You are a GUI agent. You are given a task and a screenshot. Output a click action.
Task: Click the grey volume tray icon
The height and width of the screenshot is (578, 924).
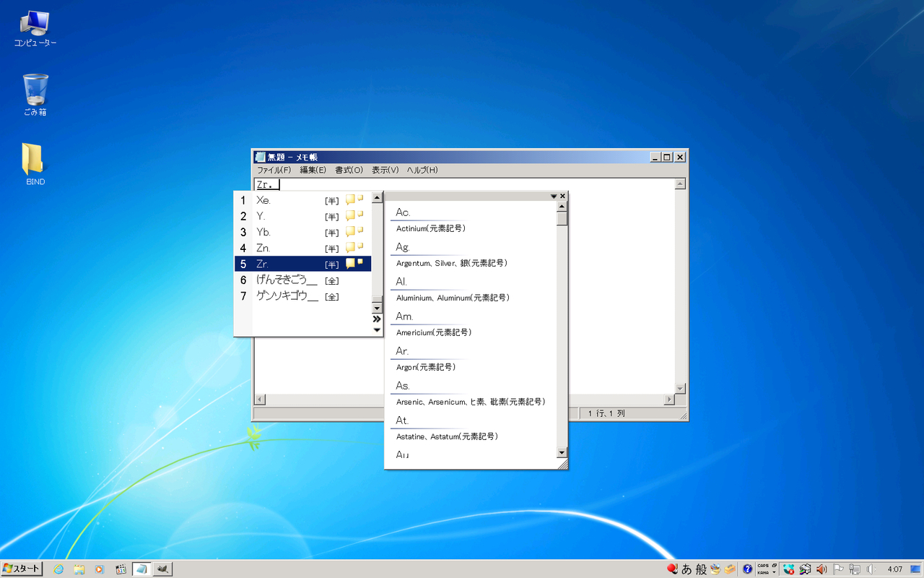tap(871, 569)
